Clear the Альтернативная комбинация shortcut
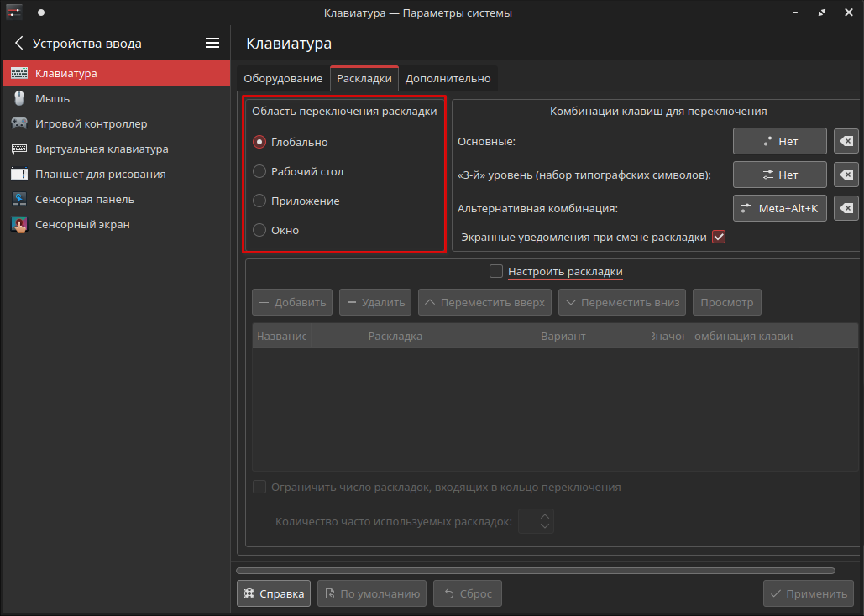Image resolution: width=864 pixels, height=616 pixels. 846,208
